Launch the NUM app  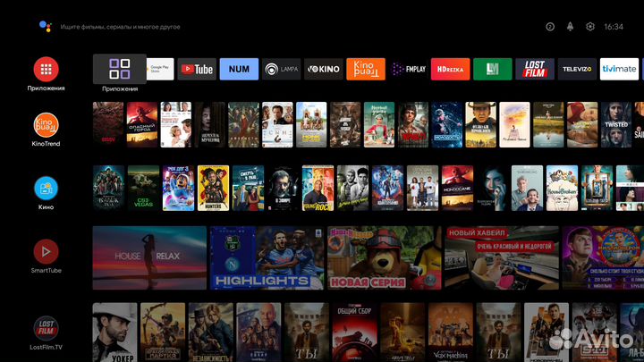pos(239,69)
